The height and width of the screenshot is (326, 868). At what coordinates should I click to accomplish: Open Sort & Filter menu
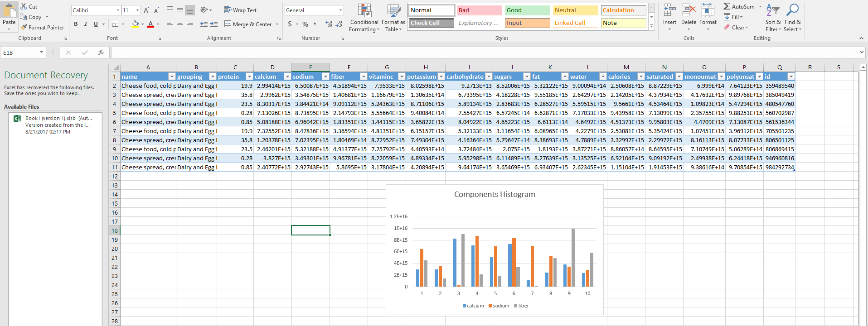(773, 17)
